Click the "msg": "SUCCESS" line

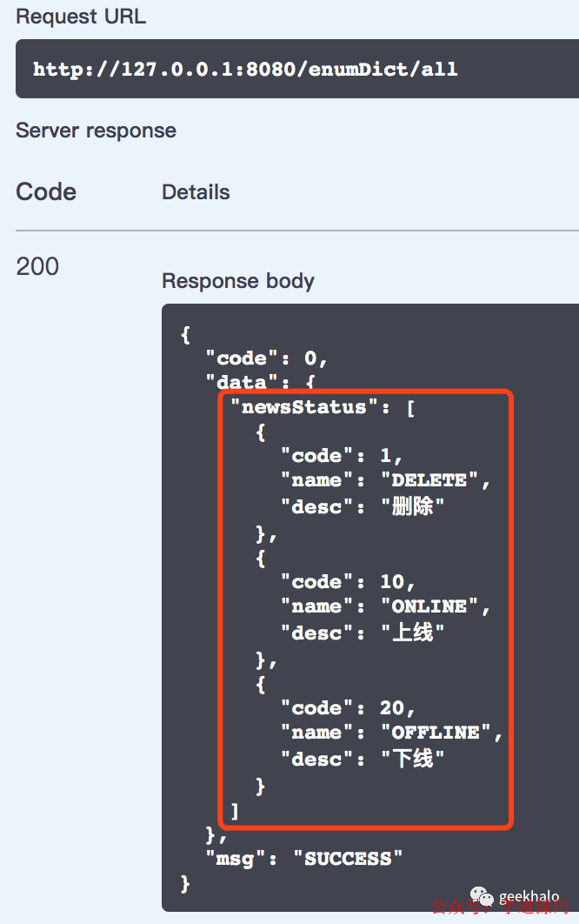click(304, 859)
